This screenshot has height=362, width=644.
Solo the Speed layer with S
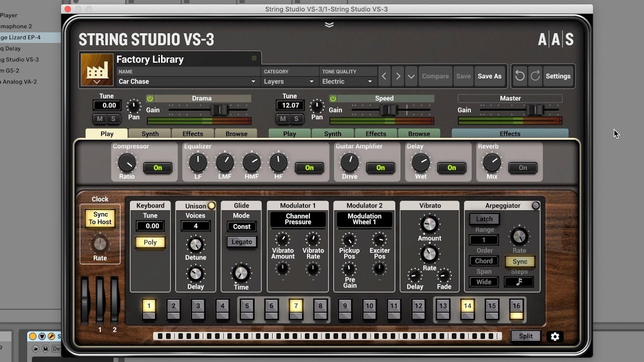pyautogui.click(x=296, y=119)
